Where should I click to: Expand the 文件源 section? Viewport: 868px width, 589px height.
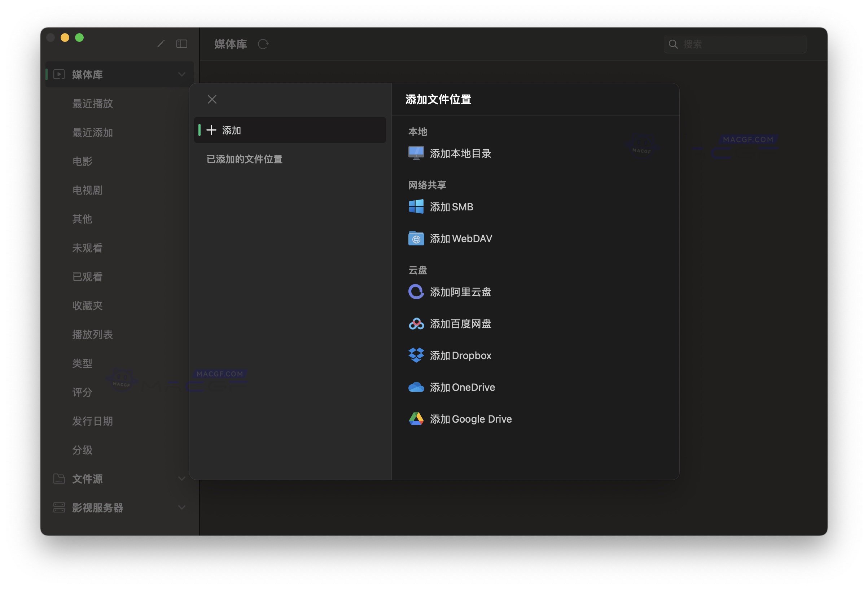point(182,479)
